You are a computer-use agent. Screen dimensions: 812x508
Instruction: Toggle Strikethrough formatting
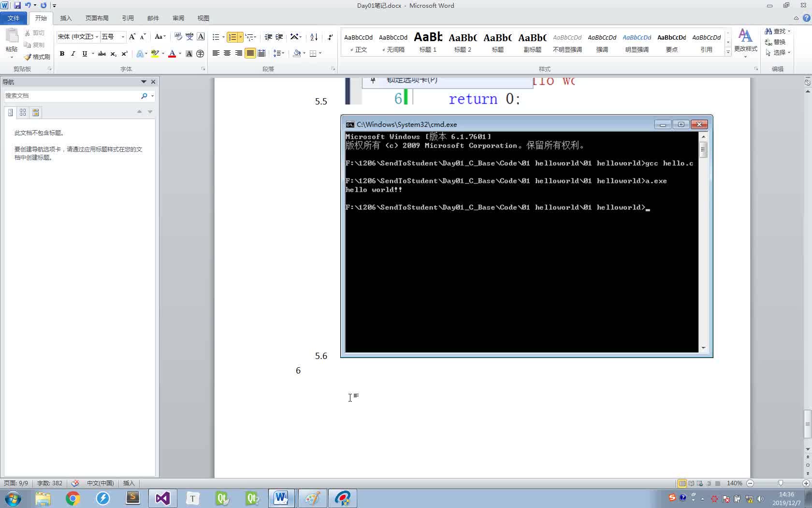coord(101,54)
